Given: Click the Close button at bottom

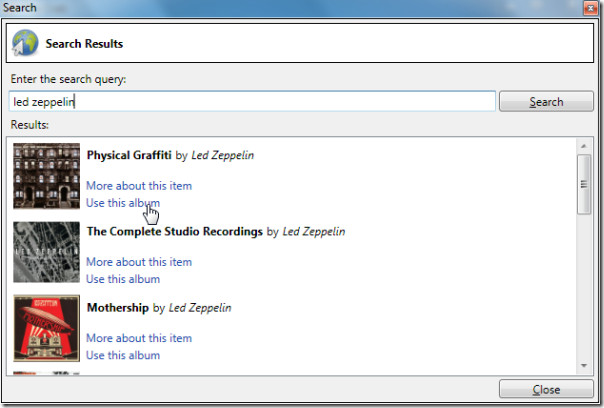Looking at the screenshot, I should click(x=546, y=390).
